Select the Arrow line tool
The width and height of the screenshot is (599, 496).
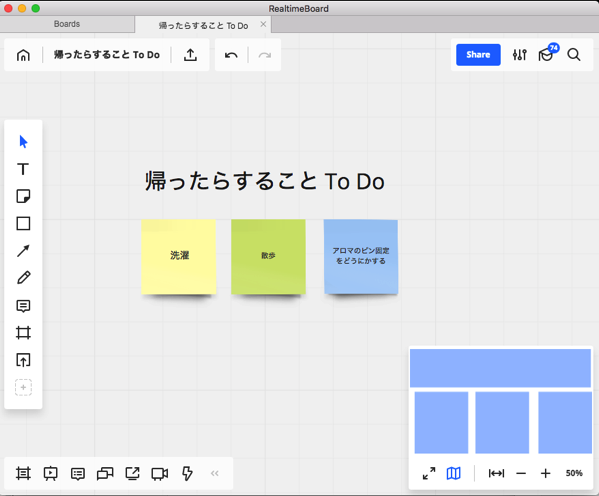click(x=23, y=251)
